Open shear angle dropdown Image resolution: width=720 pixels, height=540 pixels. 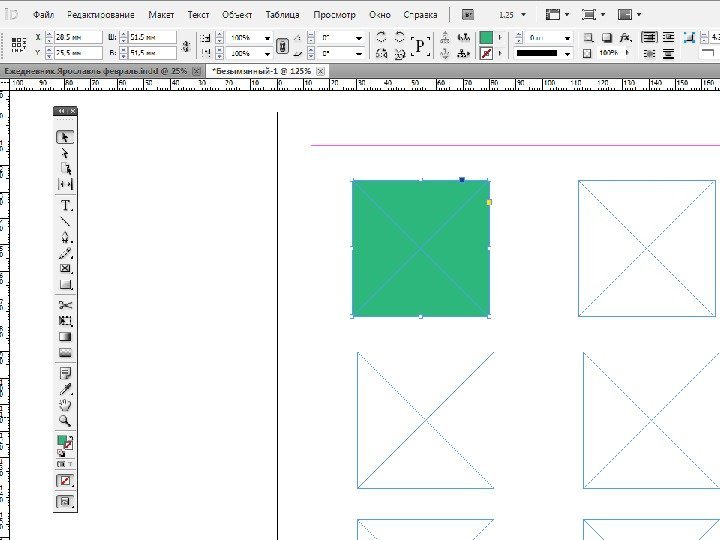pyautogui.click(x=359, y=54)
